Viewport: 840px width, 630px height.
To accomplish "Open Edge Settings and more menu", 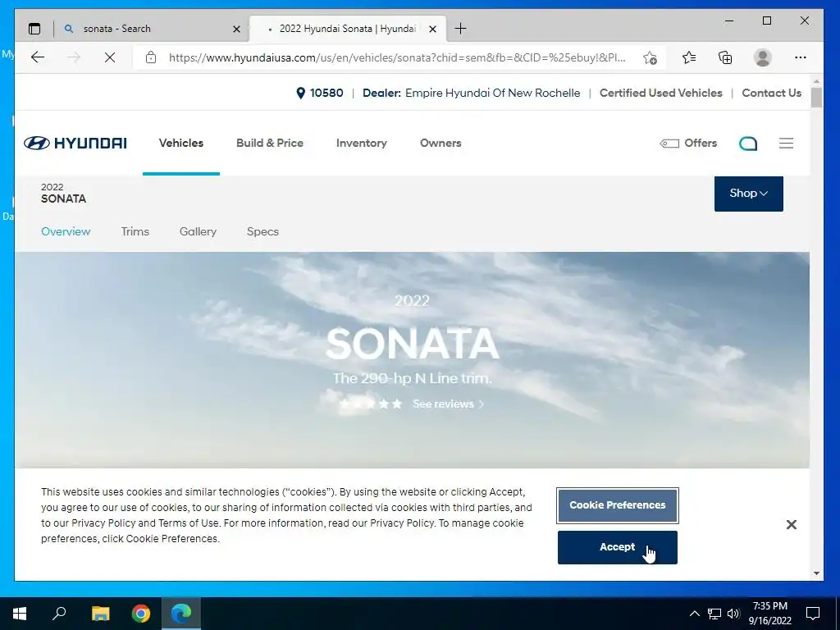I will [x=801, y=57].
